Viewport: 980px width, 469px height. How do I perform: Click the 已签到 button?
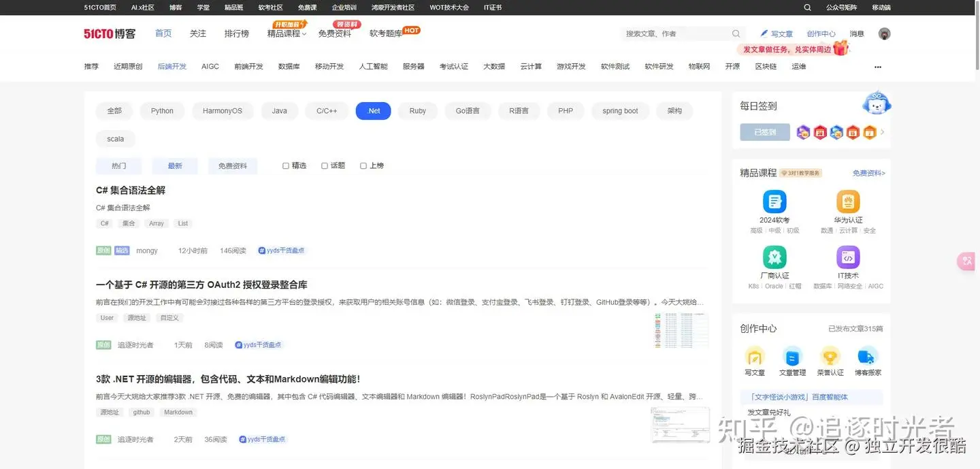coord(765,132)
